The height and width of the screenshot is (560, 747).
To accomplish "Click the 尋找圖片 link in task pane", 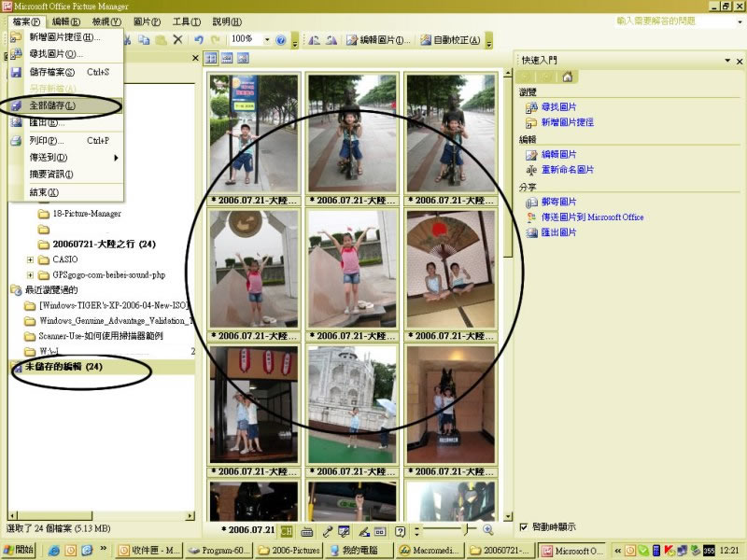I will (x=558, y=106).
